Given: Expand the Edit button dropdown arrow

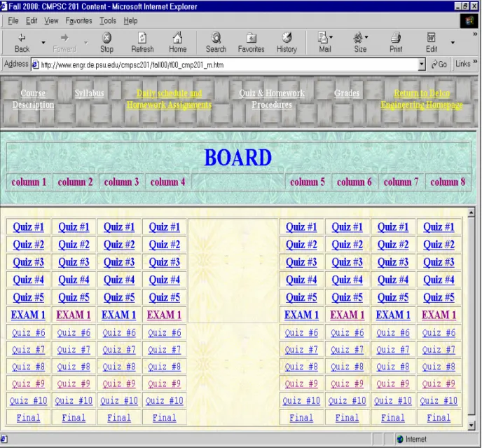Looking at the screenshot, I should click(x=453, y=43).
